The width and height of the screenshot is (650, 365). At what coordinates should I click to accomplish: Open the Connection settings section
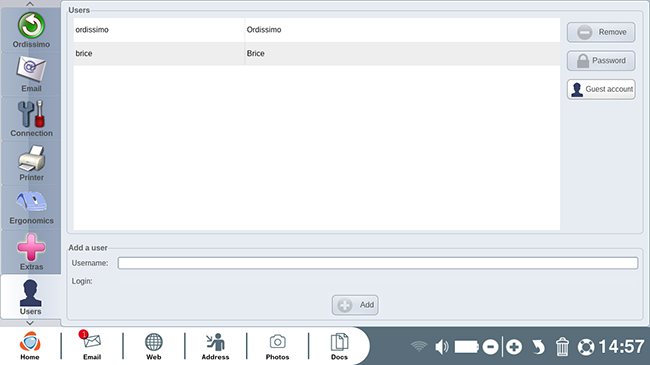click(31, 119)
